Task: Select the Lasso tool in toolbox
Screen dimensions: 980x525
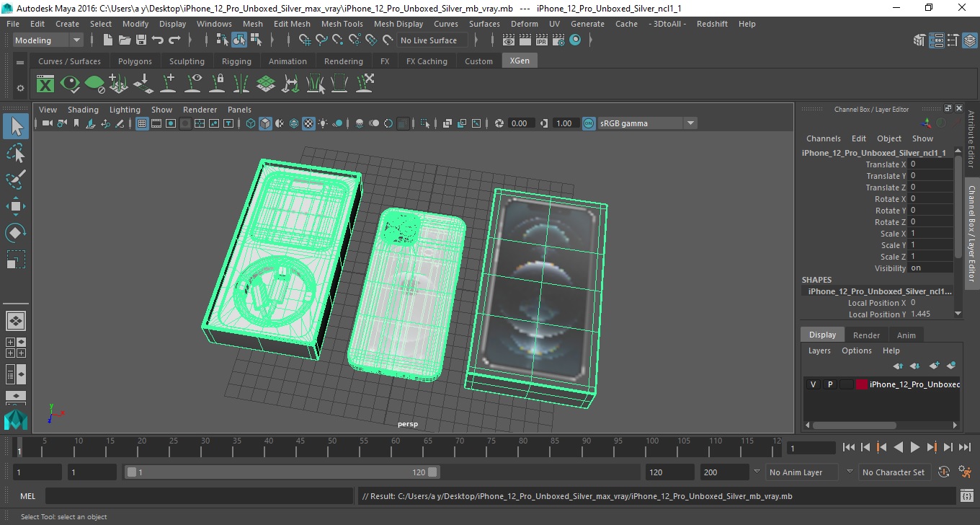Action: pos(16,153)
